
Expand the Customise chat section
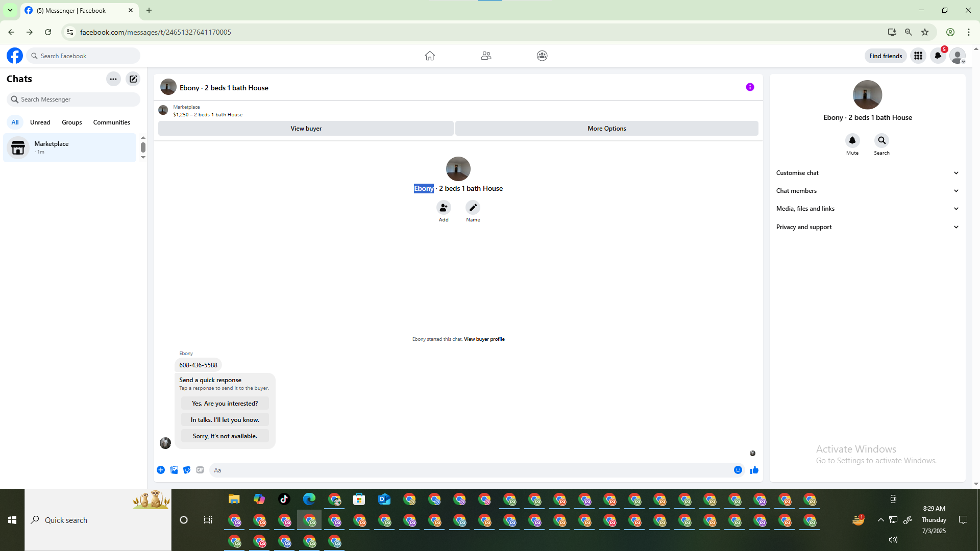[x=867, y=173]
